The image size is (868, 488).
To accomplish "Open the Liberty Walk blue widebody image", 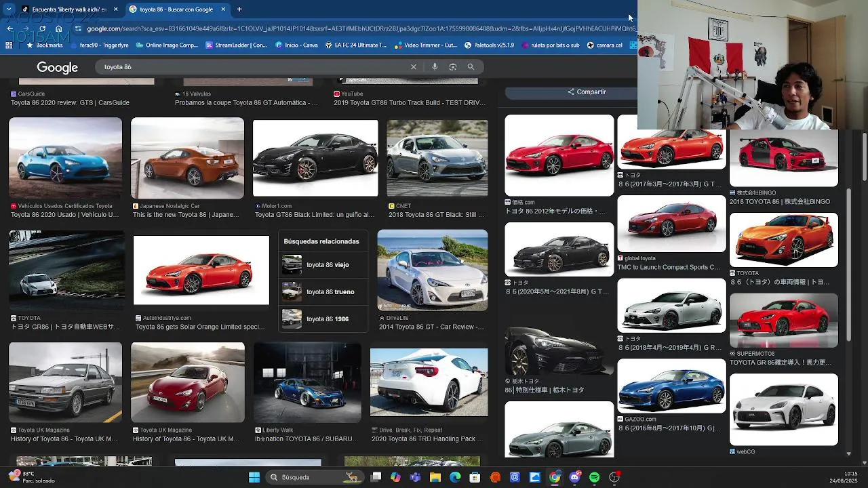I will 307,383.
